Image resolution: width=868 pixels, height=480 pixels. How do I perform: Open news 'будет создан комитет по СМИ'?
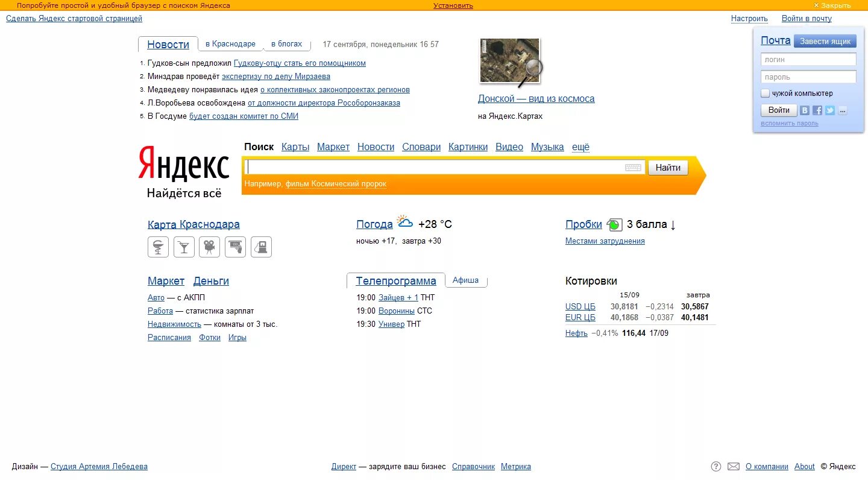coord(244,116)
